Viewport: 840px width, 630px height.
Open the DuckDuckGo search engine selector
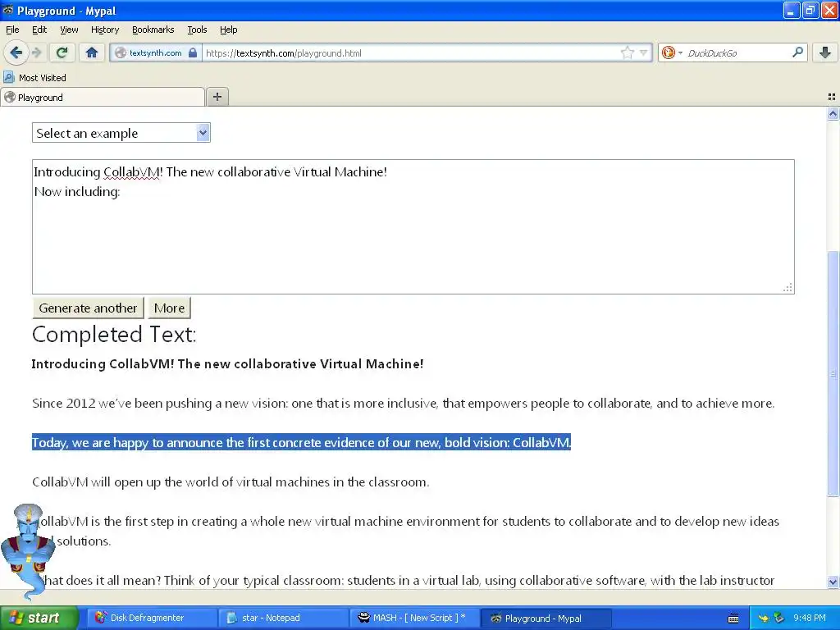click(x=671, y=52)
